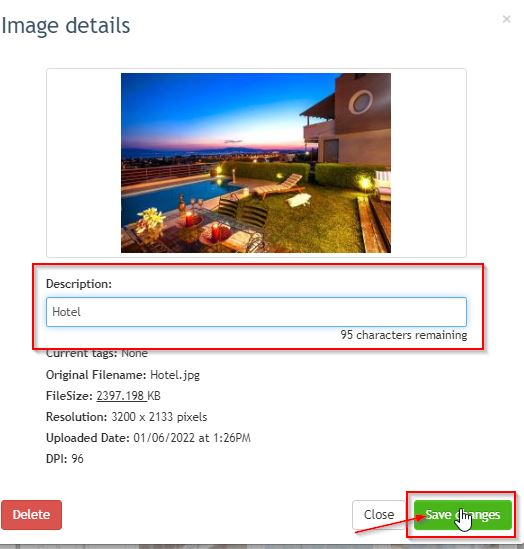Click the DPI 96 line
524x549 pixels.
[65, 459]
